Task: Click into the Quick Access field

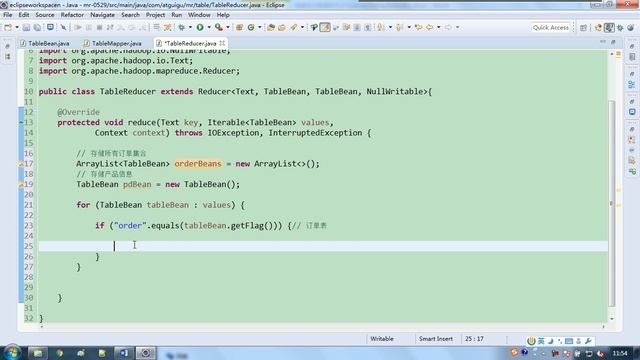Action: click(551, 27)
